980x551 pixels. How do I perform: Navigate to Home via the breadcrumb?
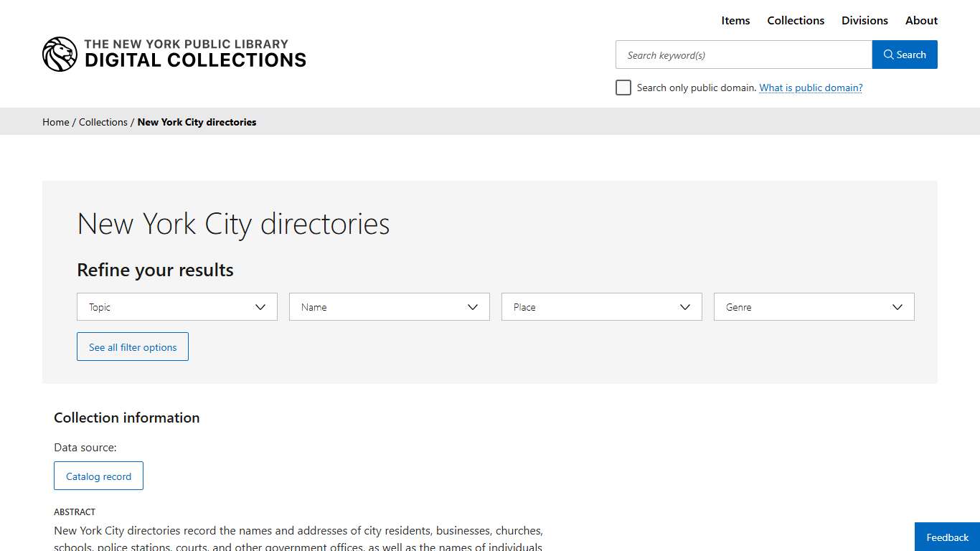pos(55,122)
